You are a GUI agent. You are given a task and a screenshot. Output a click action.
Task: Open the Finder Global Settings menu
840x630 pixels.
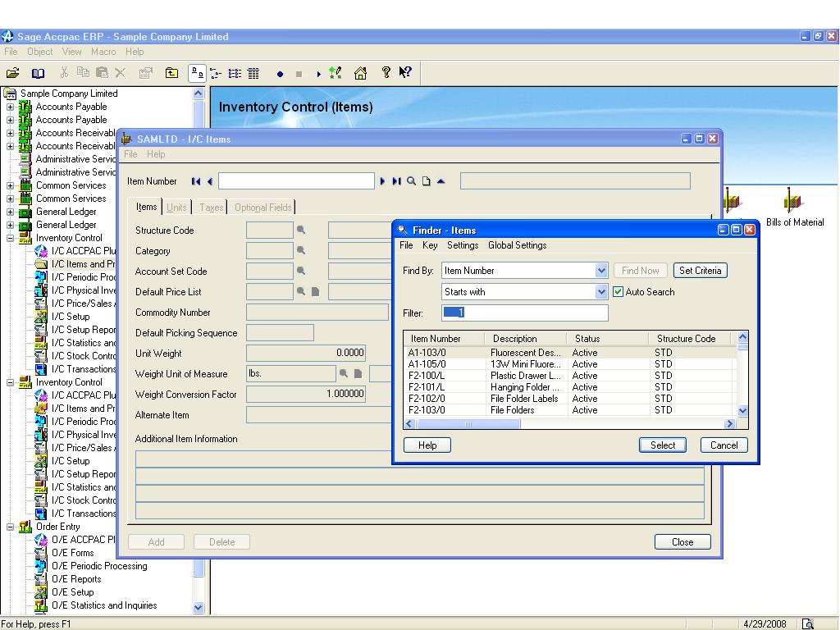(x=517, y=245)
